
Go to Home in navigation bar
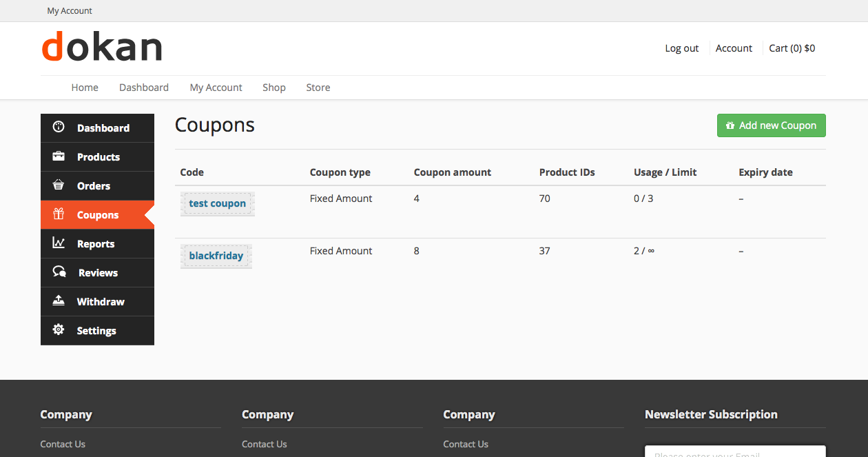(x=85, y=88)
